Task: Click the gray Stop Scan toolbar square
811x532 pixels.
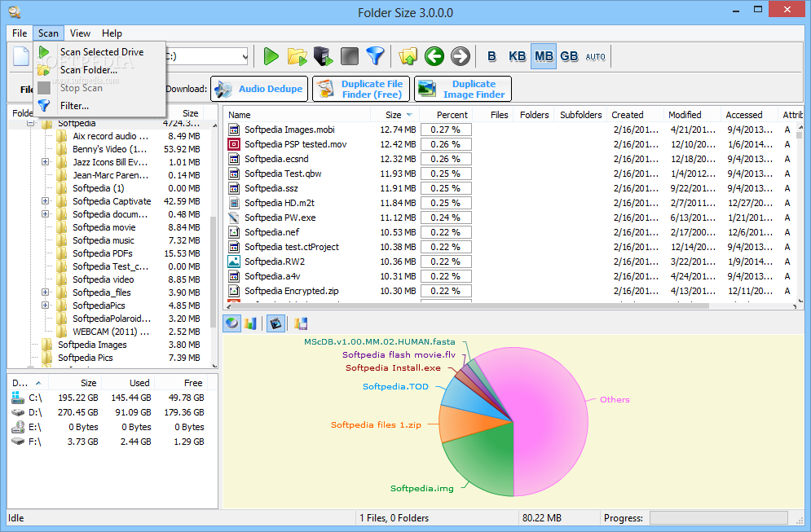Action: (349, 56)
